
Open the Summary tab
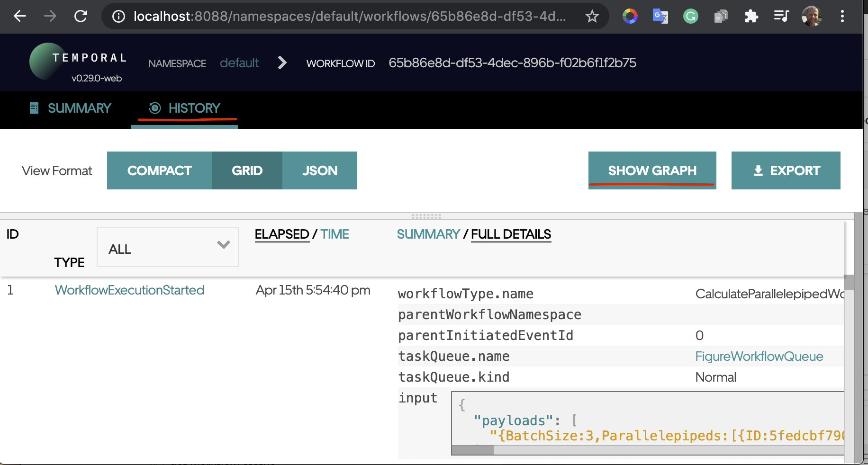pyautogui.click(x=71, y=108)
